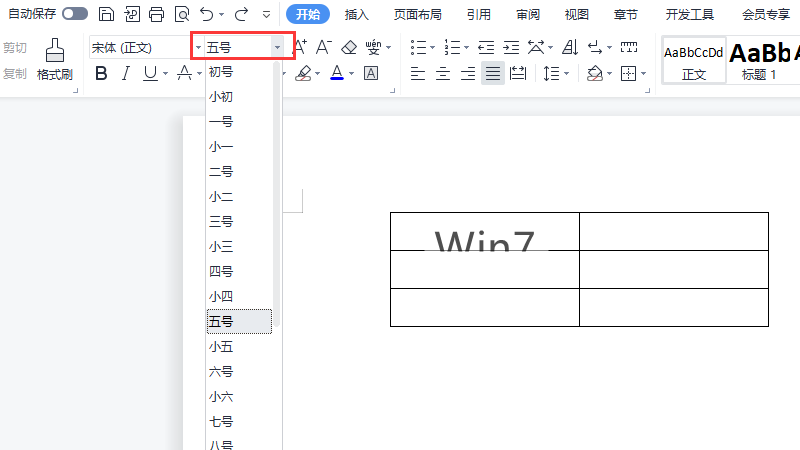
Task: Click the font color A swatch
Action: click(x=336, y=73)
